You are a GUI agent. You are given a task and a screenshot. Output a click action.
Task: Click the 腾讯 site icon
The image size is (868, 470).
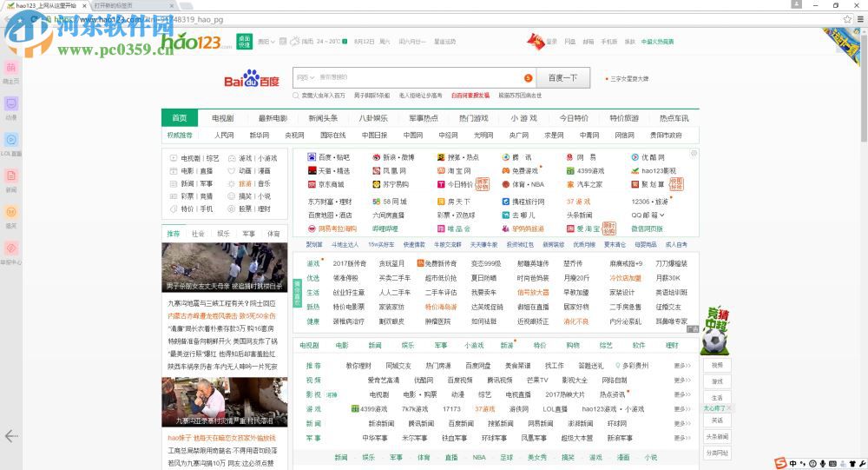click(x=506, y=157)
